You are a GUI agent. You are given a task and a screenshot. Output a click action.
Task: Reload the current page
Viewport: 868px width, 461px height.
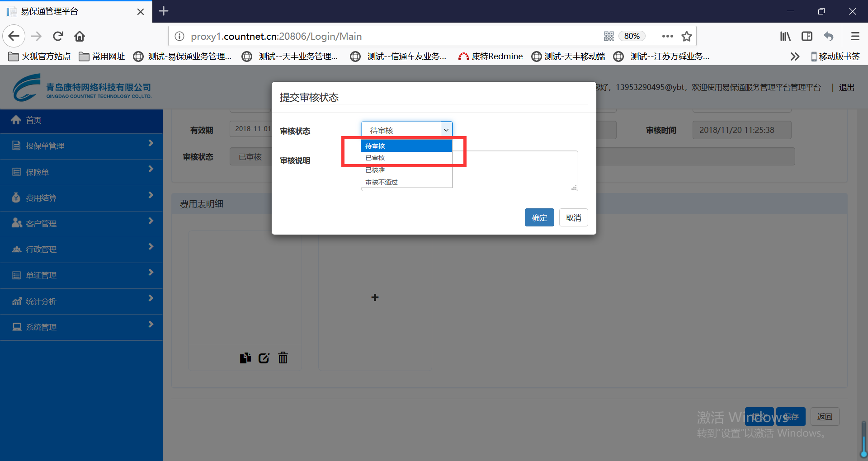58,36
